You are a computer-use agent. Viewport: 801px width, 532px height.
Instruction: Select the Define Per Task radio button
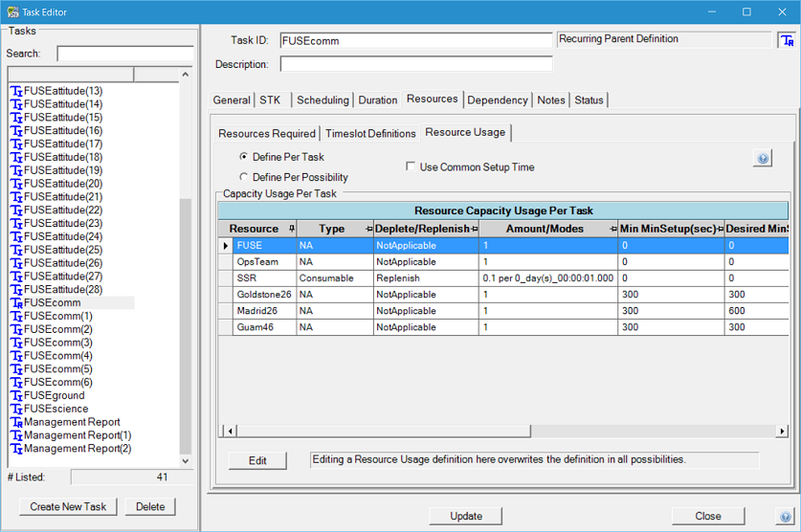[244, 157]
